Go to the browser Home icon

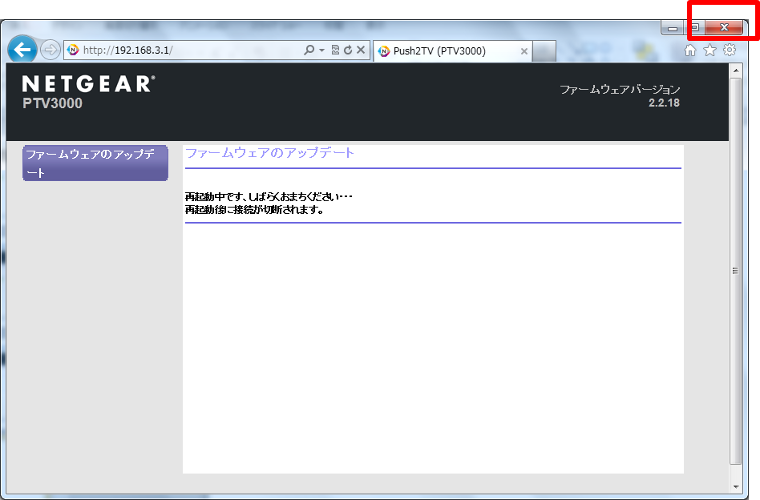coord(690,50)
